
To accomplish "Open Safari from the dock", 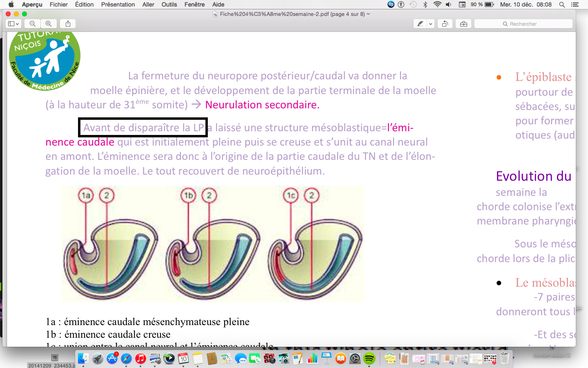I will (x=126, y=359).
